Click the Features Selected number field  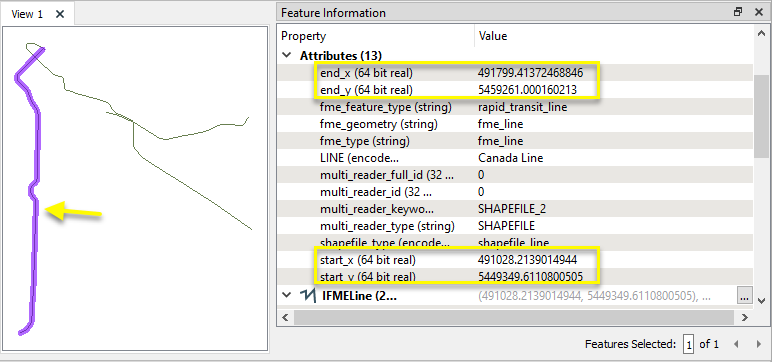pyautogui.click(x=688, y=344)
